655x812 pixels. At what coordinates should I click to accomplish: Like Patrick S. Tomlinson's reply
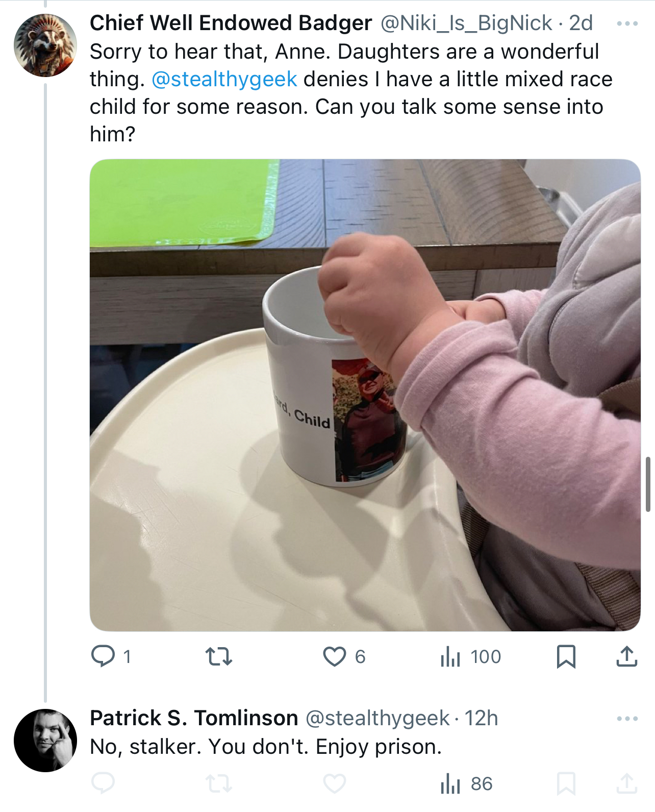pyautogui.click(x=335, y=783)
